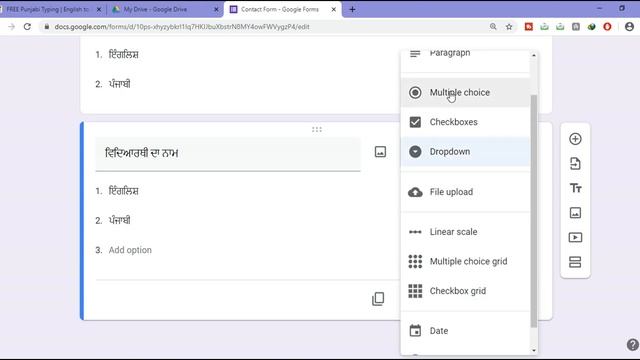Click the Checkbox grid squares icon

click(x=415, y=291)
